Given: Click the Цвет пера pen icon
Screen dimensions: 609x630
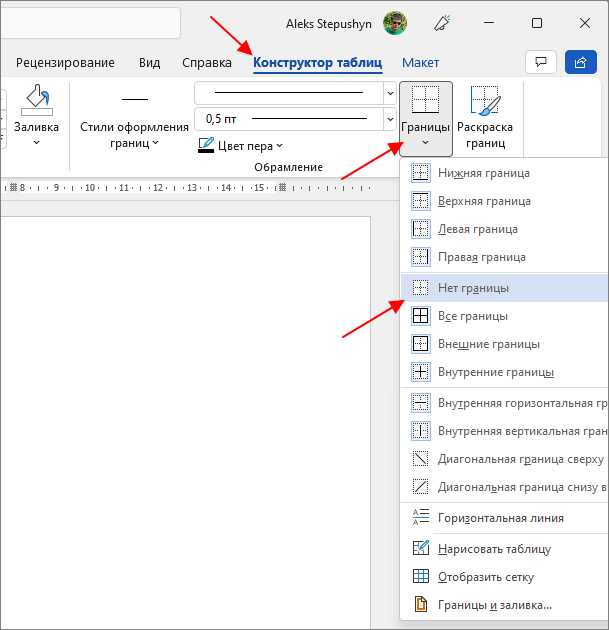Looking at the screenshot, I should pyautogui.click(x=206, y=145).
